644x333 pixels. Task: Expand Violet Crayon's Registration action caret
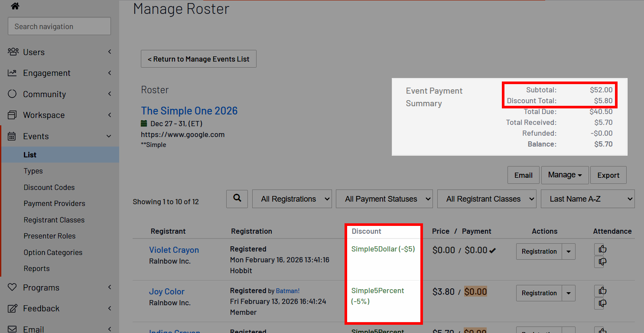569,251
